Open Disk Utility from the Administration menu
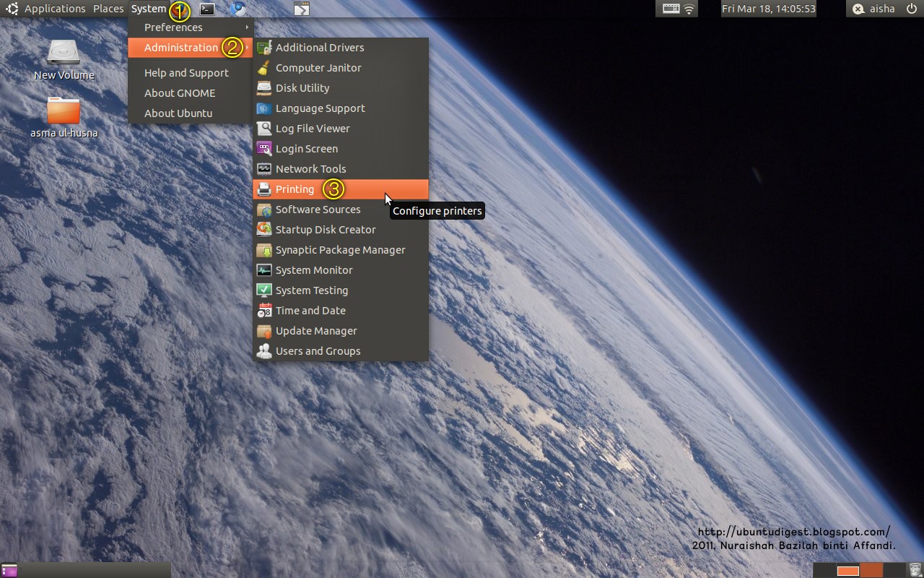 (x=341, y=88)
